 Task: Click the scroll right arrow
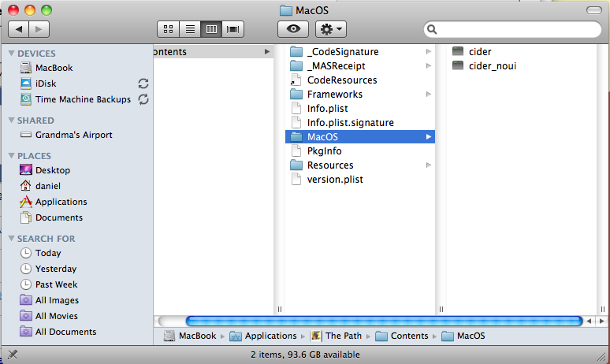pos(602,321)
